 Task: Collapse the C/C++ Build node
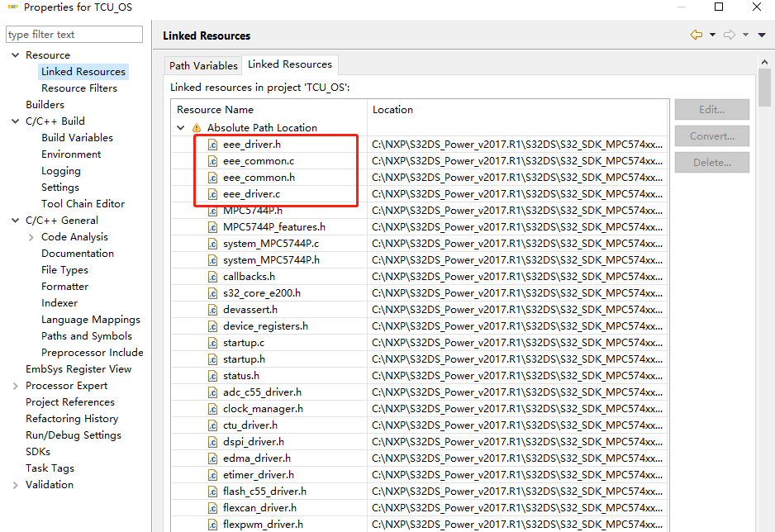pos(16,121)
